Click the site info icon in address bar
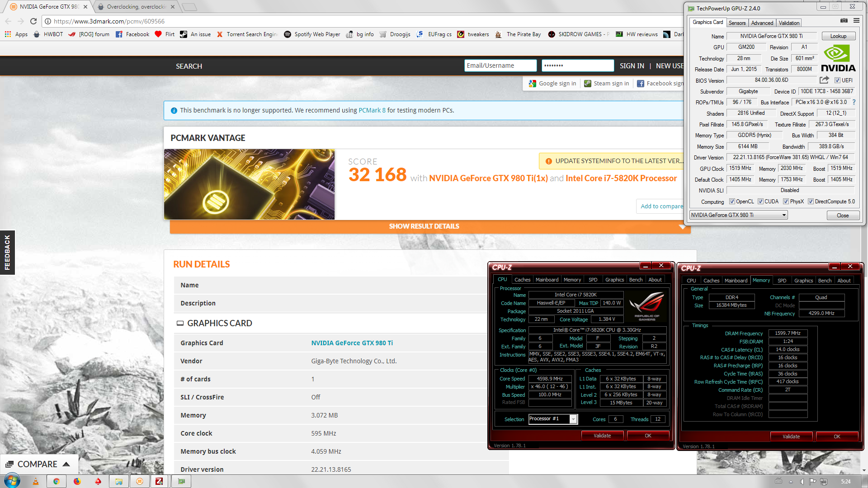 click(x=47, y=21)
